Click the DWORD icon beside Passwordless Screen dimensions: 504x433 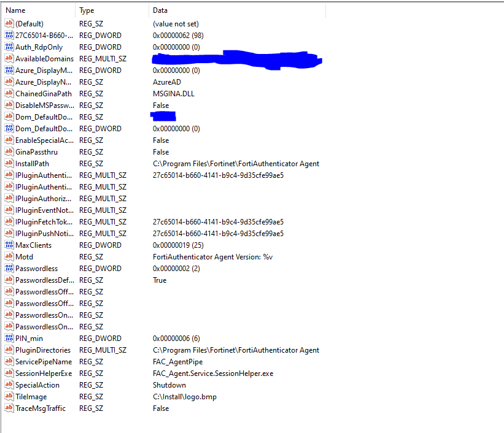pyautogui.click(x=9, y=268)
